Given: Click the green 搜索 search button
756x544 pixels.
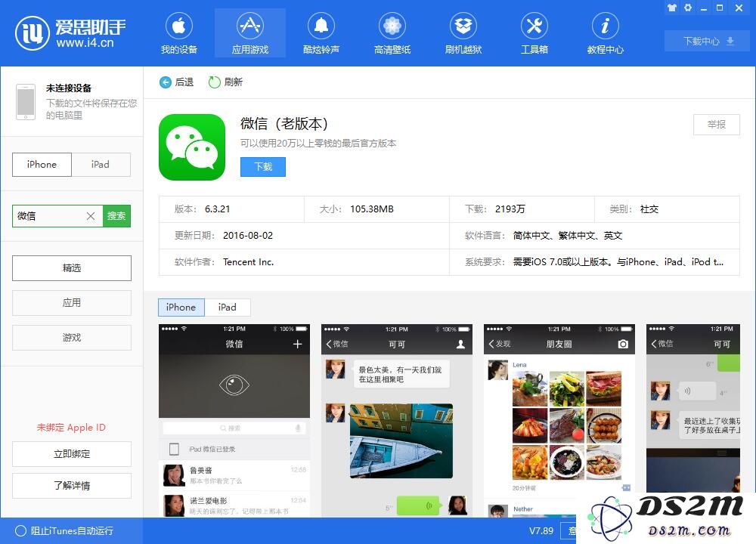Looking at the screenshot, I should [116, 216].
